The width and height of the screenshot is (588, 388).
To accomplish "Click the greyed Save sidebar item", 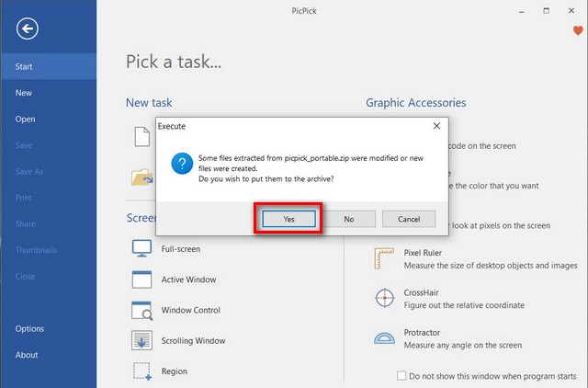I will (x=48, y=145).
